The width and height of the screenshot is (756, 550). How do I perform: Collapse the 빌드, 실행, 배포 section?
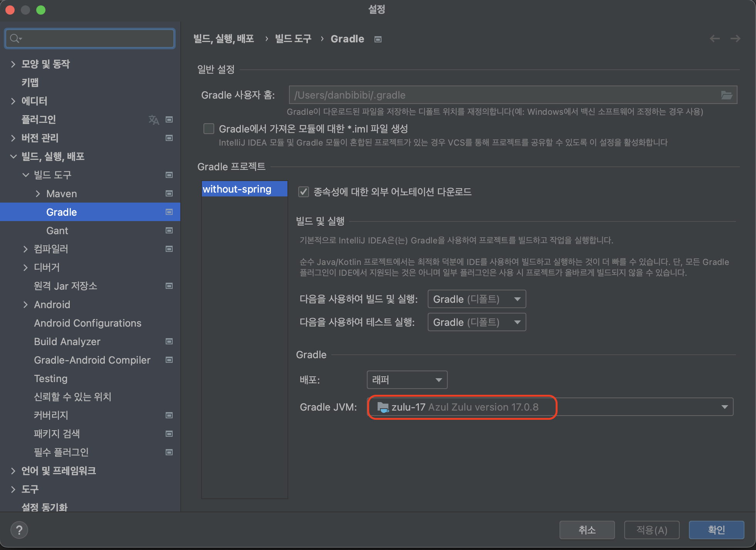coord(13,156)
